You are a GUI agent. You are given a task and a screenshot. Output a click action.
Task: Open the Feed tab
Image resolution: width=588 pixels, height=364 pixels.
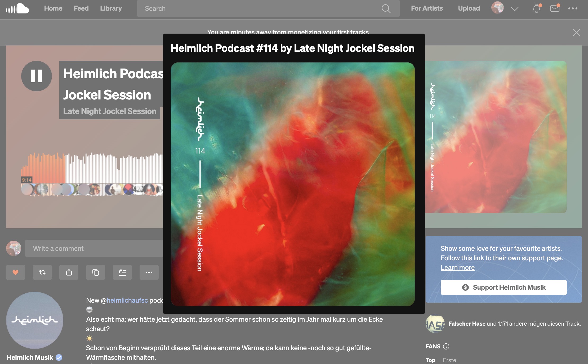(81, 8)
